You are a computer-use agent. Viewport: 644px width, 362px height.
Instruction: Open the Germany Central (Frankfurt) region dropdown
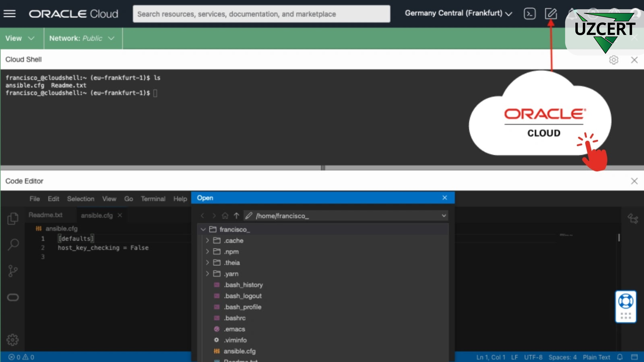click(458, 13)
